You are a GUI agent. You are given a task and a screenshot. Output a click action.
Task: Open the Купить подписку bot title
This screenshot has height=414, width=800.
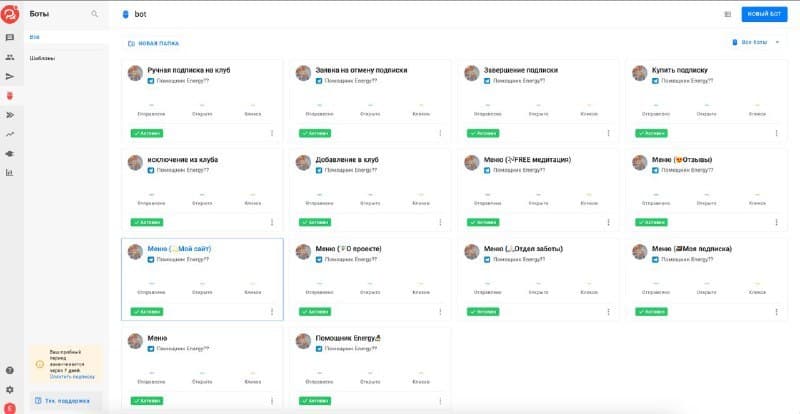click(x=680, y=70)
